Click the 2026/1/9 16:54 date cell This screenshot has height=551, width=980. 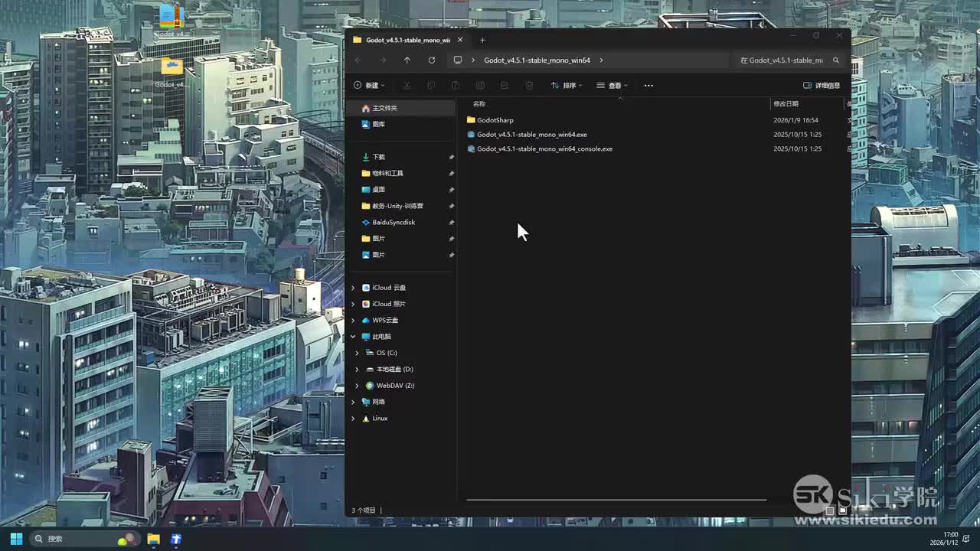(795, 120)
